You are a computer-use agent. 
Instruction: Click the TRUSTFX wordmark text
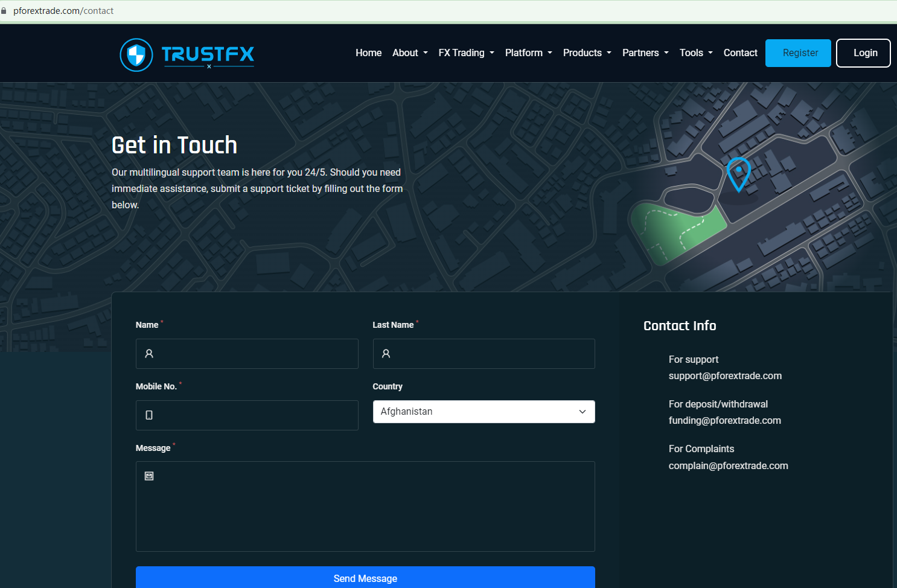click(208, 54)
